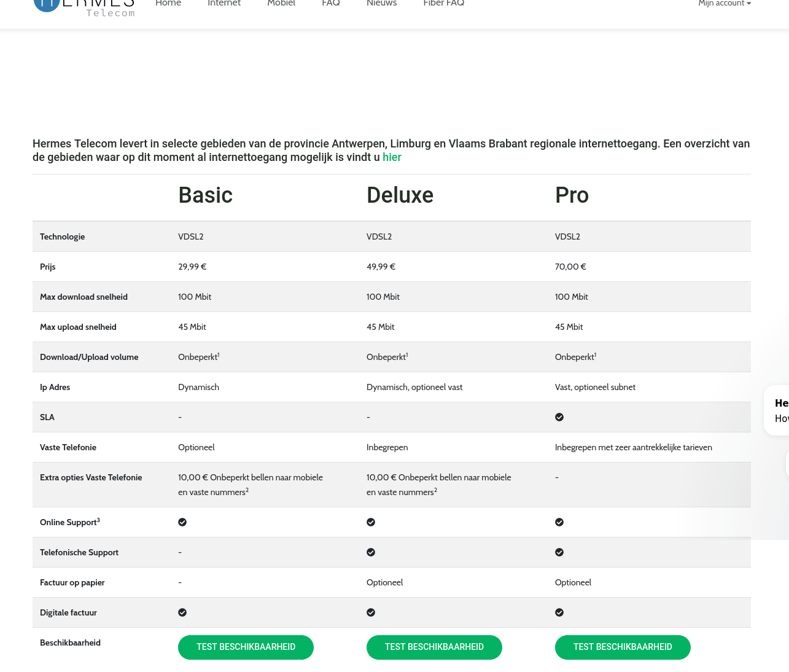Click Telefonische Support checkmark under Deluxe

(x=371, y=552)
